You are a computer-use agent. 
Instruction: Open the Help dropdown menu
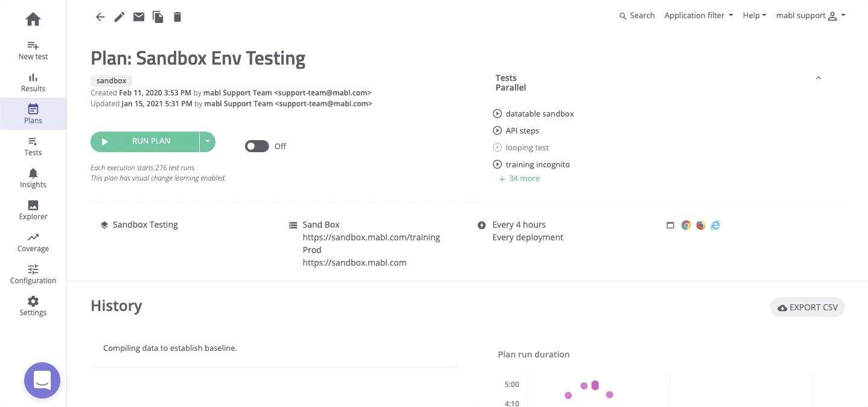point(755,16)
